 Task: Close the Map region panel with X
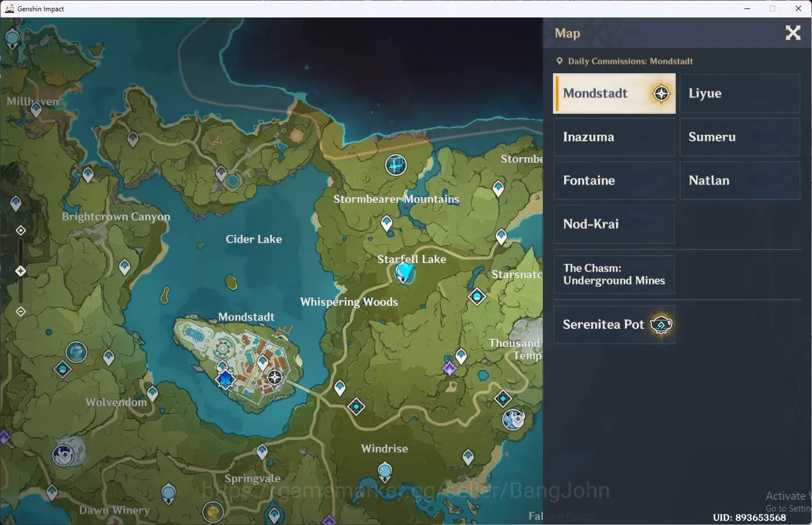[793, 33]
